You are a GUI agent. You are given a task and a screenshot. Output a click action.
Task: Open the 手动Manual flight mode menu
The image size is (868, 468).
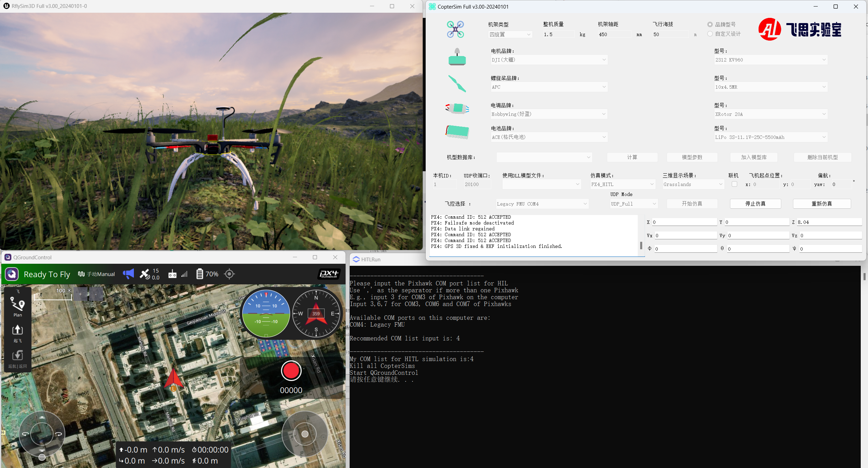[x=97, y=274]
